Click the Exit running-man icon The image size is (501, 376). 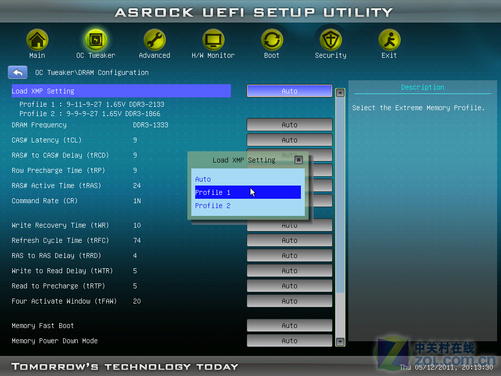(x=389, y=40)
